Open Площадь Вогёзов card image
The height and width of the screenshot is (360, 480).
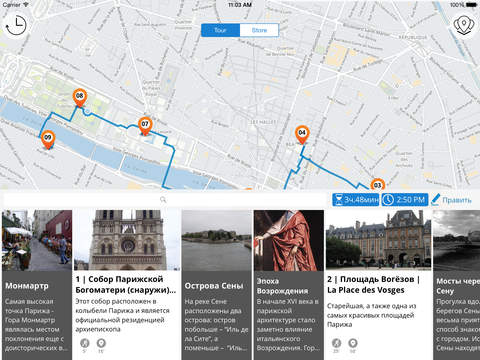coord(378,240)
